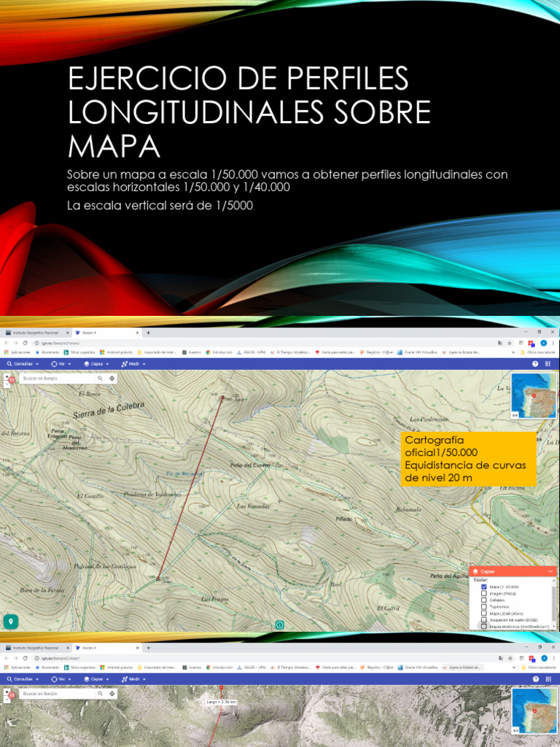The image size is (560, 747).
Task: Open GILISS - UPM bookmark in topographic map browser
Action: click(251, 352)
